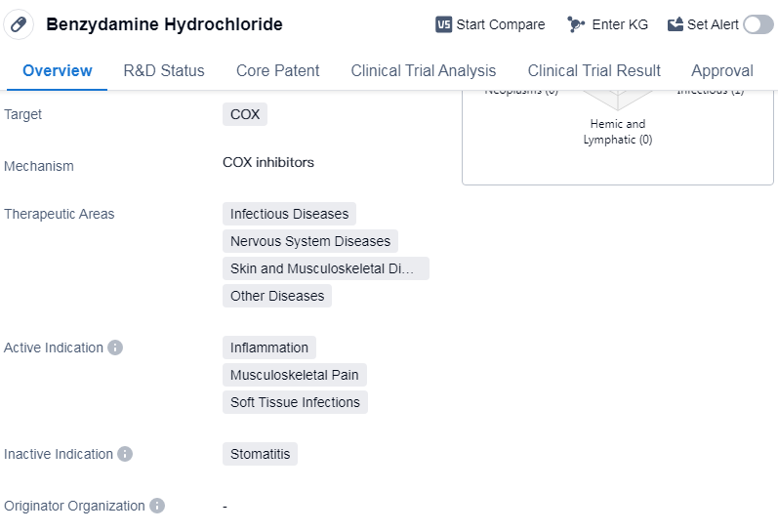Click the Infectious Diseases tag

[289, 214]
